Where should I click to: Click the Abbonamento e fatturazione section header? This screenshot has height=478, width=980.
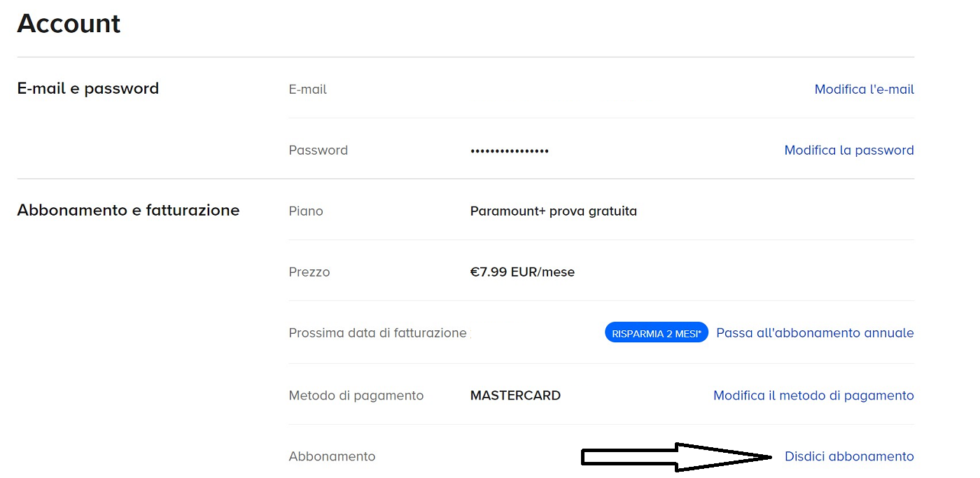point(128,210)
